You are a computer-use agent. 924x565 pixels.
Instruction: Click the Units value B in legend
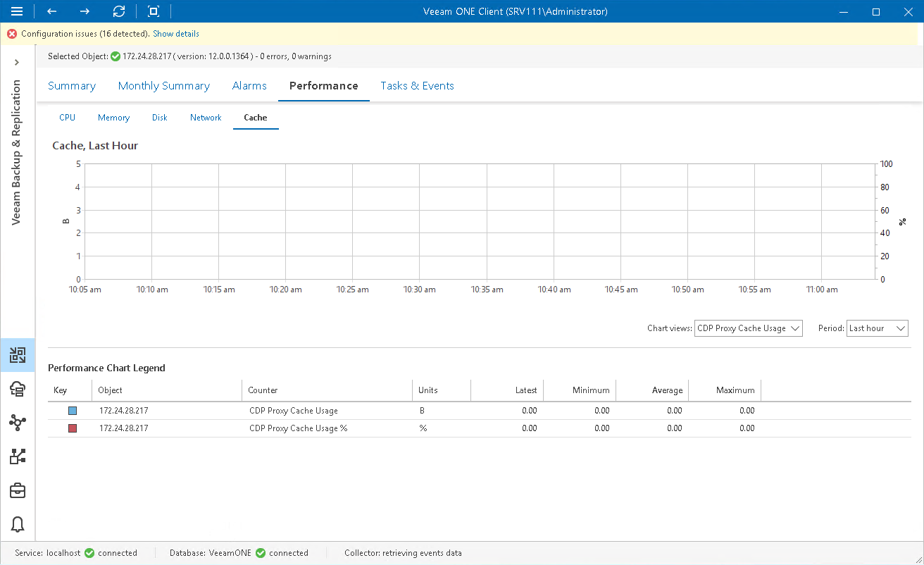tap(421, 411)
